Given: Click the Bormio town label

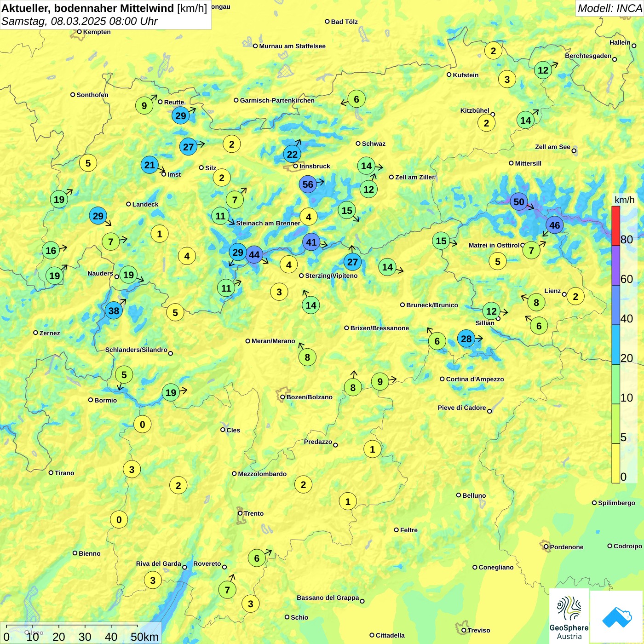Looking at the screenshot, I should point(105,400).
